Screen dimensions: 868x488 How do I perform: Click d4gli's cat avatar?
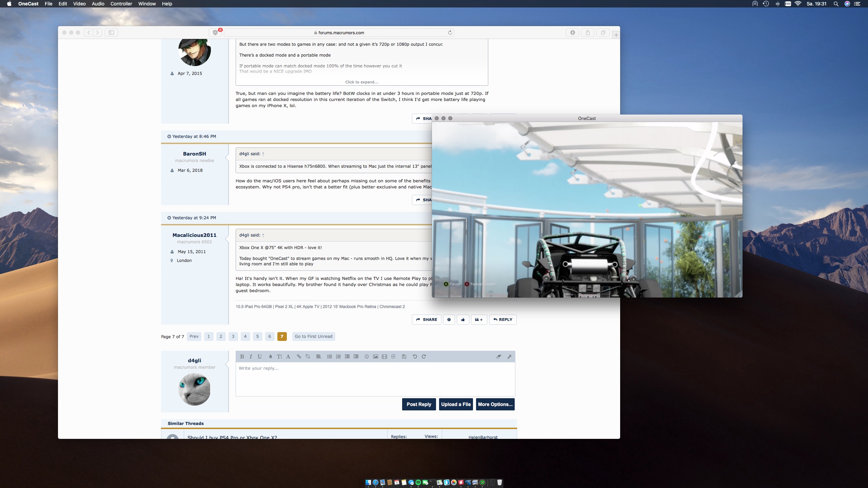(194, 389)
